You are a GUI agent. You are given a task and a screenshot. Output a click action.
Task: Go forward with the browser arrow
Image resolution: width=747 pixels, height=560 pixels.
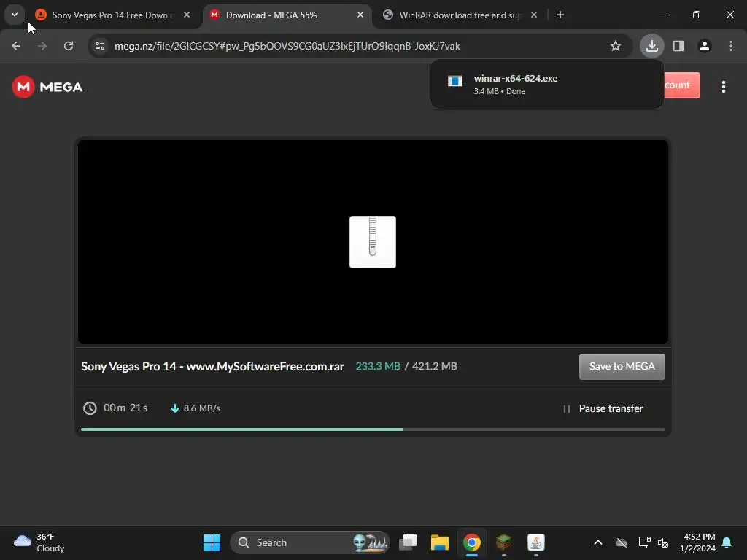pyautogui.click(x=42, y=46)
